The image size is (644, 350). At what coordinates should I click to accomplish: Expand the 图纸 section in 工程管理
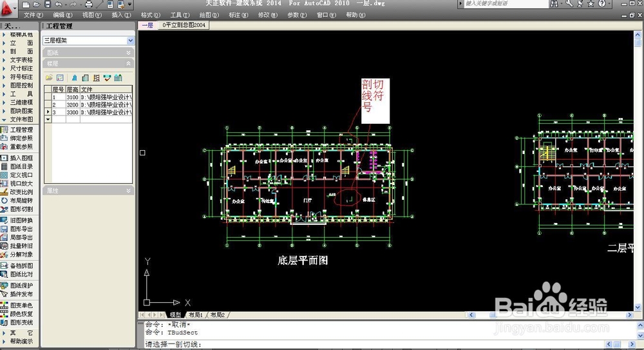tap(89, 53)
